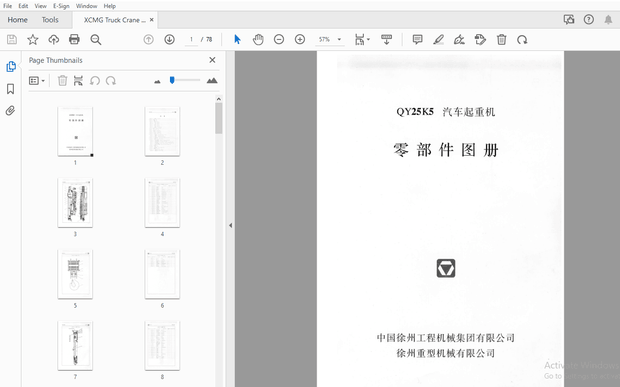This screenshot has height=387, width=620.
Task: Open the View menu
Action: tap(40, 6)
